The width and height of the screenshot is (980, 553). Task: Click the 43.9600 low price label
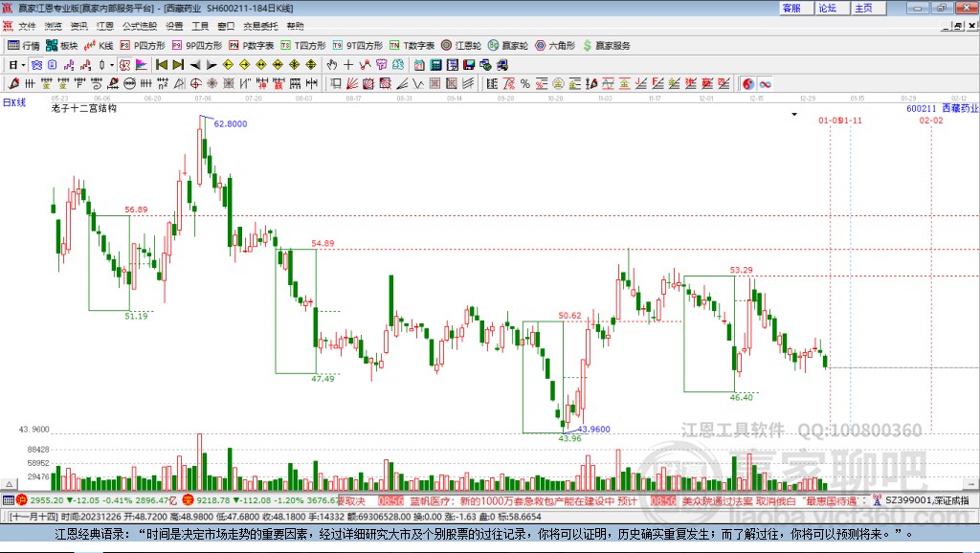[x=593, y=430]
